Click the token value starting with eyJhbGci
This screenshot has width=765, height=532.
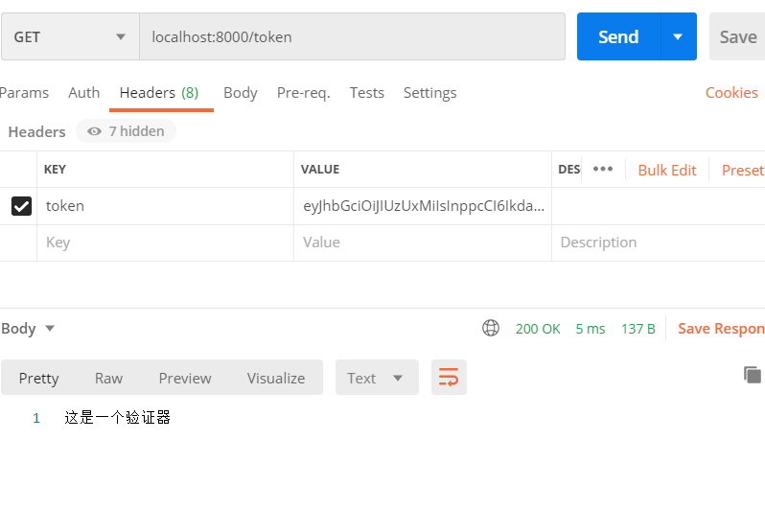[x=424, y=206]
